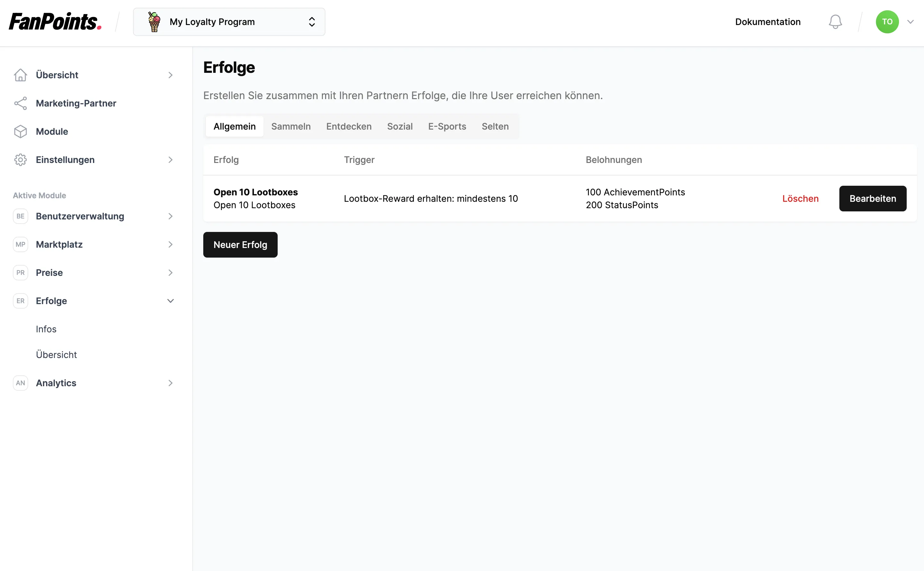Click the Marktplatz module icon
The image size is (924, 571).
21,244
